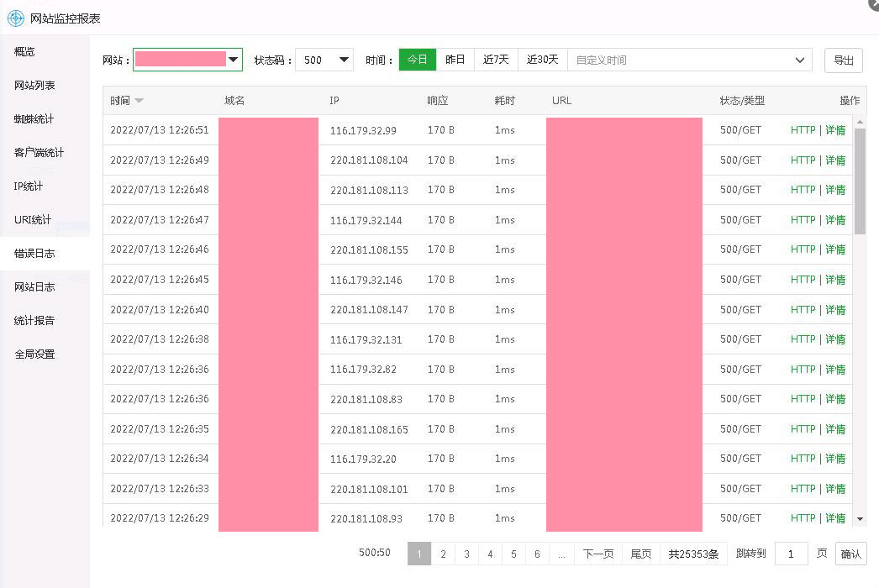Image resolution: width=879 pixels, height=588 pixels.
Task: Open 详情 for 12:26:34 row
Action: (835, 459)
